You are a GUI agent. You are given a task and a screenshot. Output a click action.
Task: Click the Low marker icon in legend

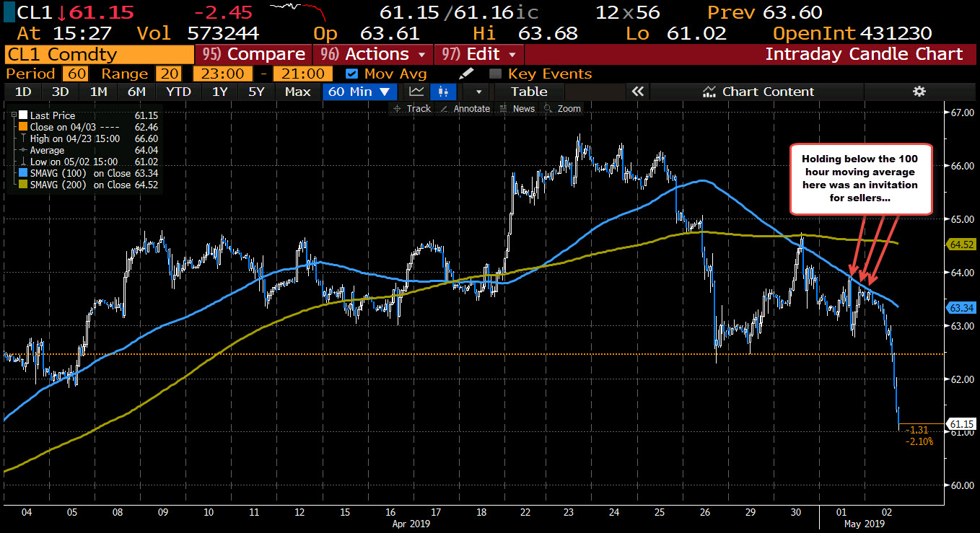pyautogui.click(x=23, y=162)
